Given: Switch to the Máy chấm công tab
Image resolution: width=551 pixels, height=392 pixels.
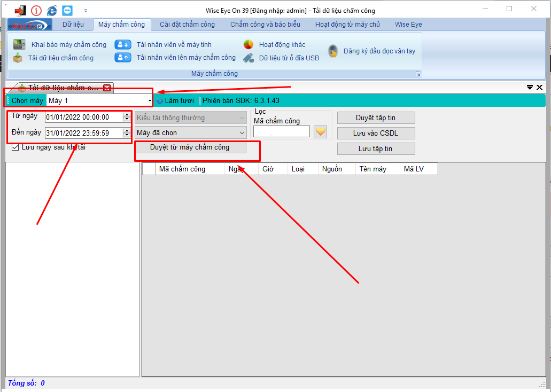Looking at the screenshot, I should [122, 25].
